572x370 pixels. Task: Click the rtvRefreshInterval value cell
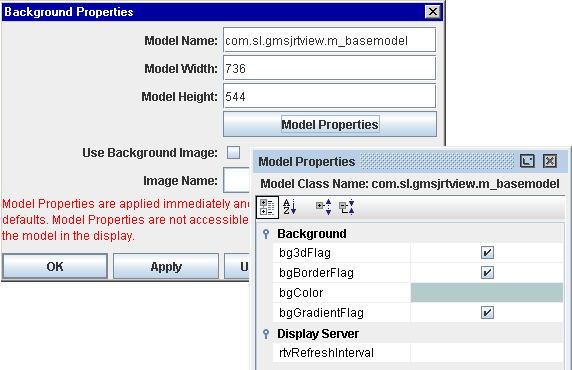(487, 352)
